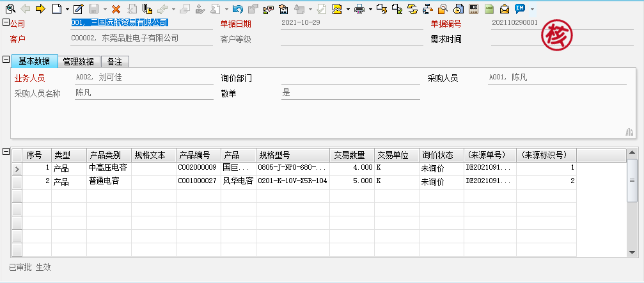644x283 pixels.
Task: Open the calculator icon in toolbar
Action: pyautogui.click(x=473, y=9)
